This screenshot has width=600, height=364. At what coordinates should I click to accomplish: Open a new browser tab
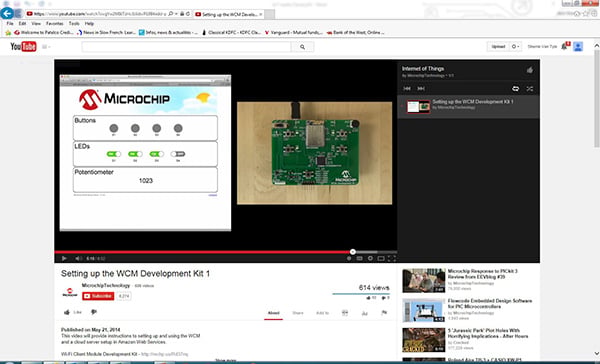click(x=270, y=14)
